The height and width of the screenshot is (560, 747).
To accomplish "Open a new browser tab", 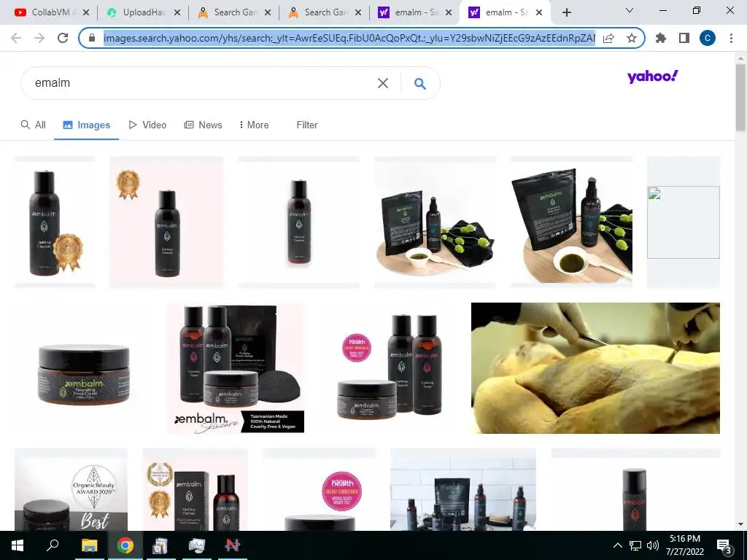I will point(566,13).
